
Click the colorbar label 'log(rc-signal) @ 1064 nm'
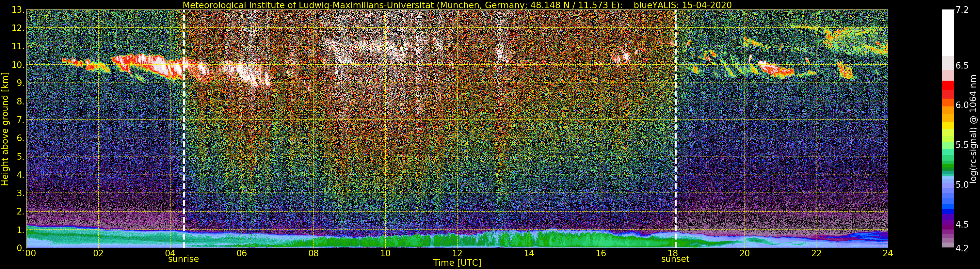[x=973, y=129]
